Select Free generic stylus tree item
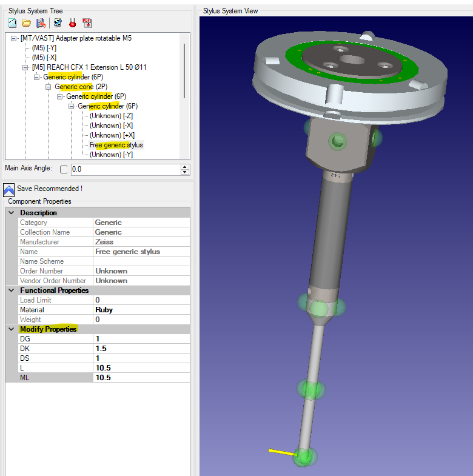473x476 pixels. coord(116,145)
